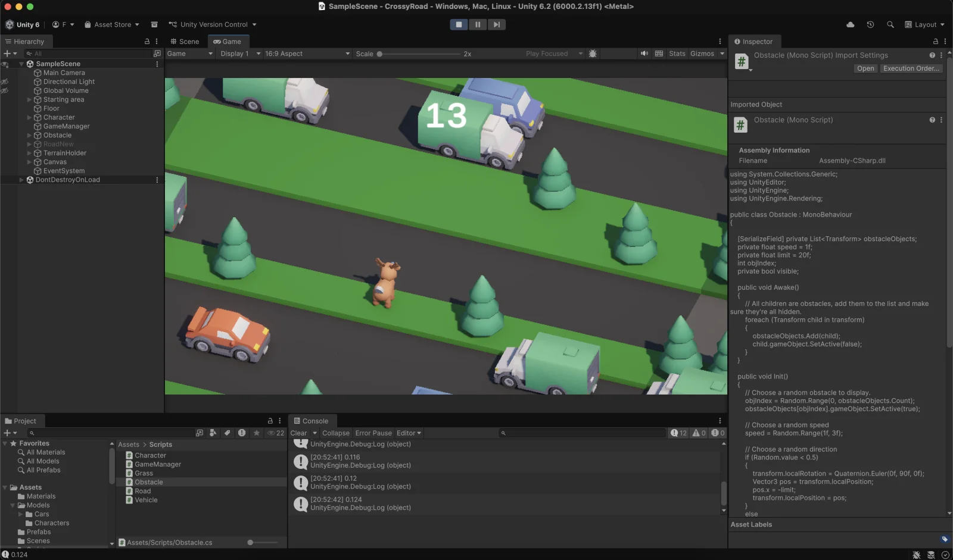The width and height of the screenshot is (953, 560).
Task: Click the Execution Order button
Action: pos(911,68)
